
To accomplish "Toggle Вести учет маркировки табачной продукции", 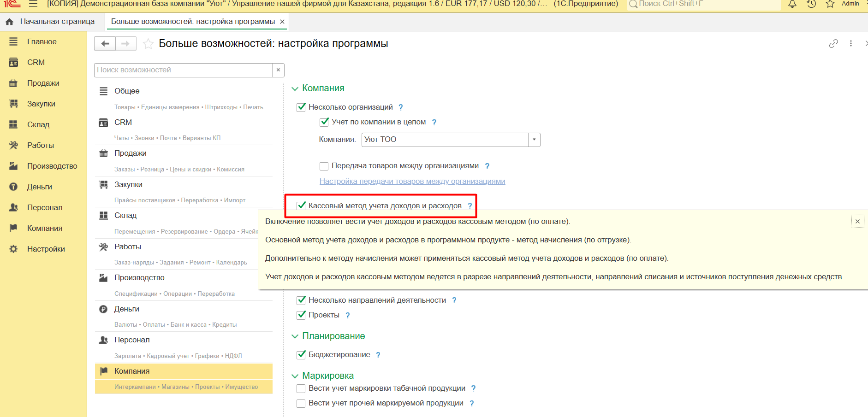I will [301, 388].
